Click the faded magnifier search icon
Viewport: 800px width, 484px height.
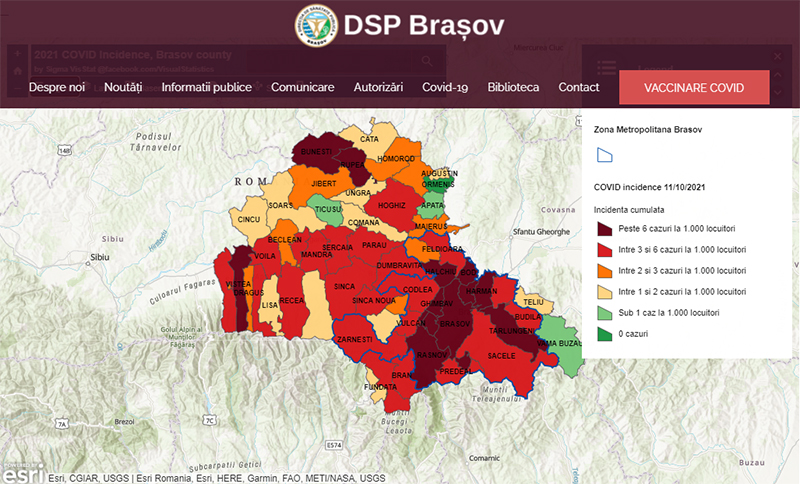426,61
